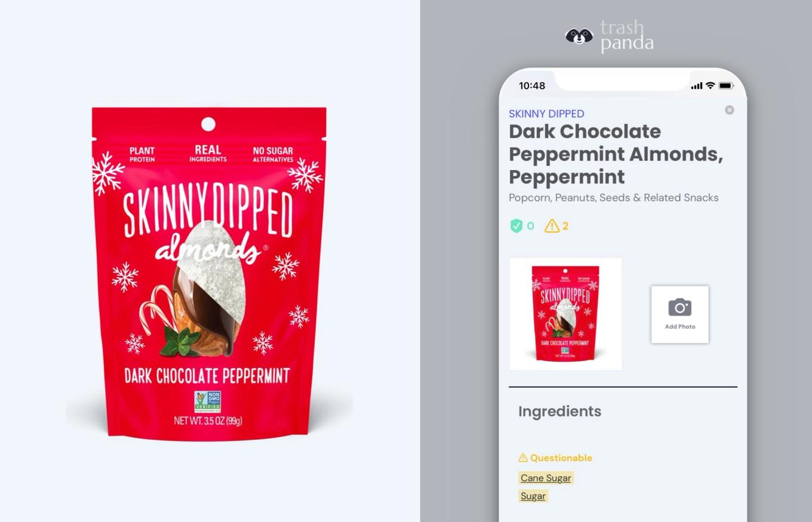812x522 pixels.
Task: Tap the yellow warning triangle count icon
Action: [x=552, y=226]
